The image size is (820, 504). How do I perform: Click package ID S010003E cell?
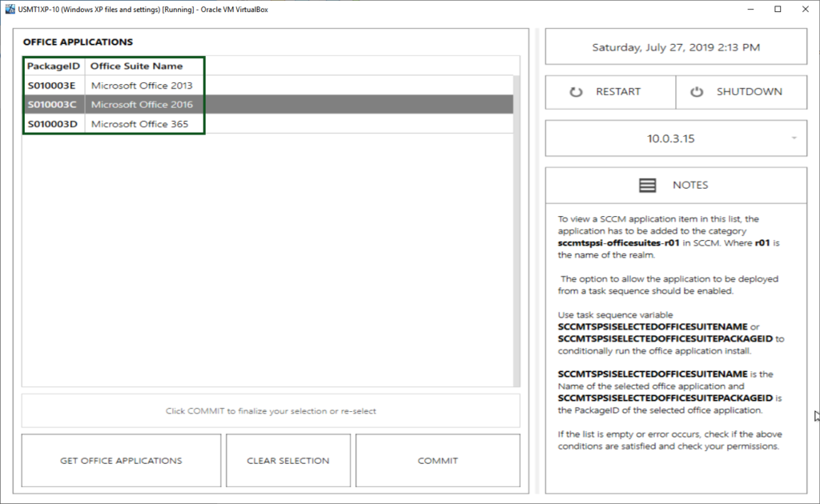(x=51, y=85)
